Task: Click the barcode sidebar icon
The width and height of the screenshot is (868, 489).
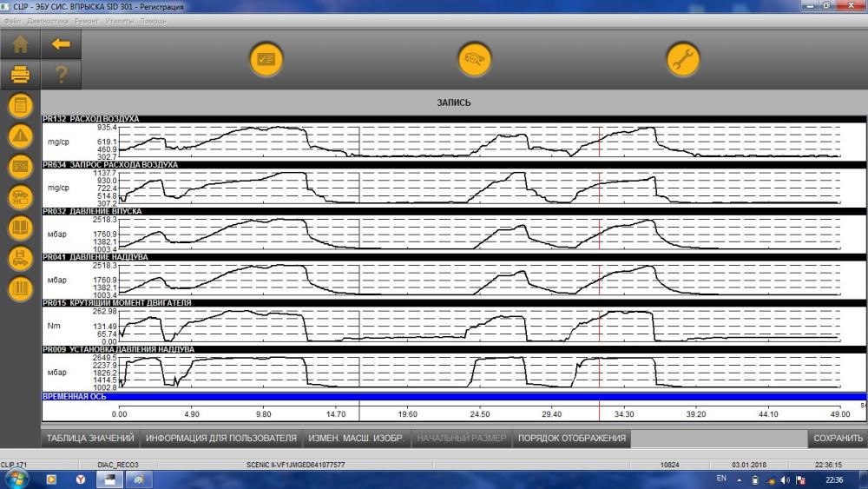Action: [x=21, y=288]
